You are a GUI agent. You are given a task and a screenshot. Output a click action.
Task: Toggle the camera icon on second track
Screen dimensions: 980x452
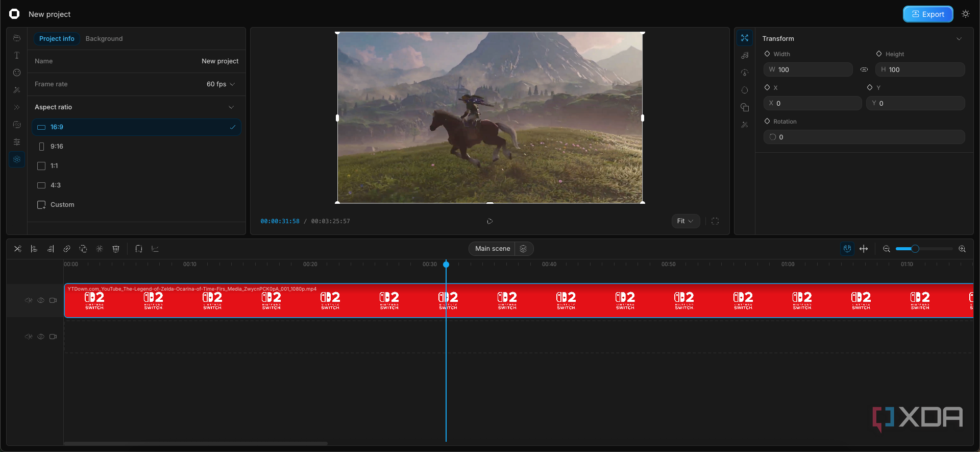[x=53, y=337]
